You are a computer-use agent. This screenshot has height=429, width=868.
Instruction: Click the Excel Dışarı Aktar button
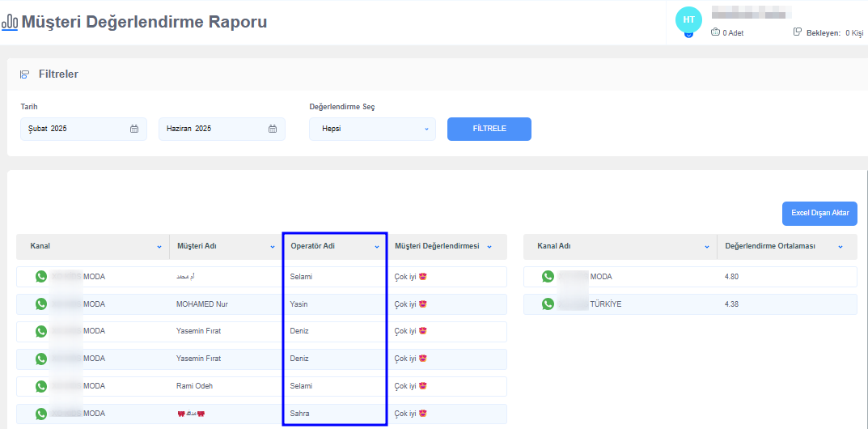(x=819, y=214)
